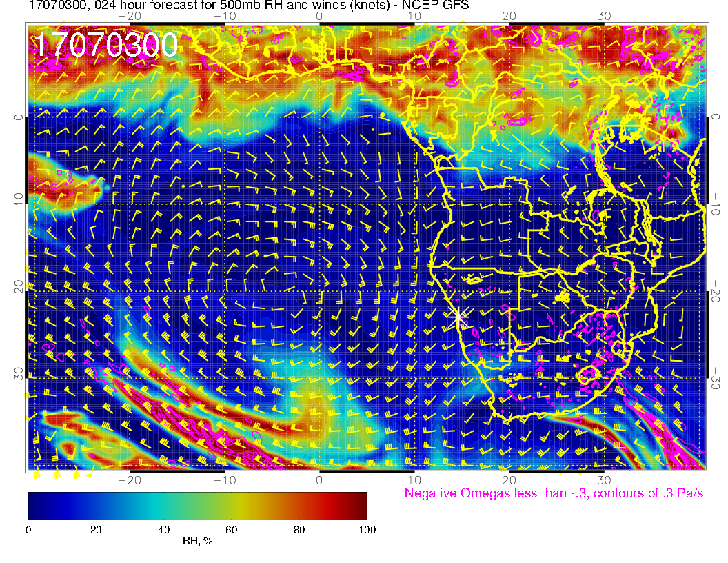The width and height of the screenshot is (728, 563).
Task: Click the white star marker on the Namibian coast
Action: coord(458,317)
